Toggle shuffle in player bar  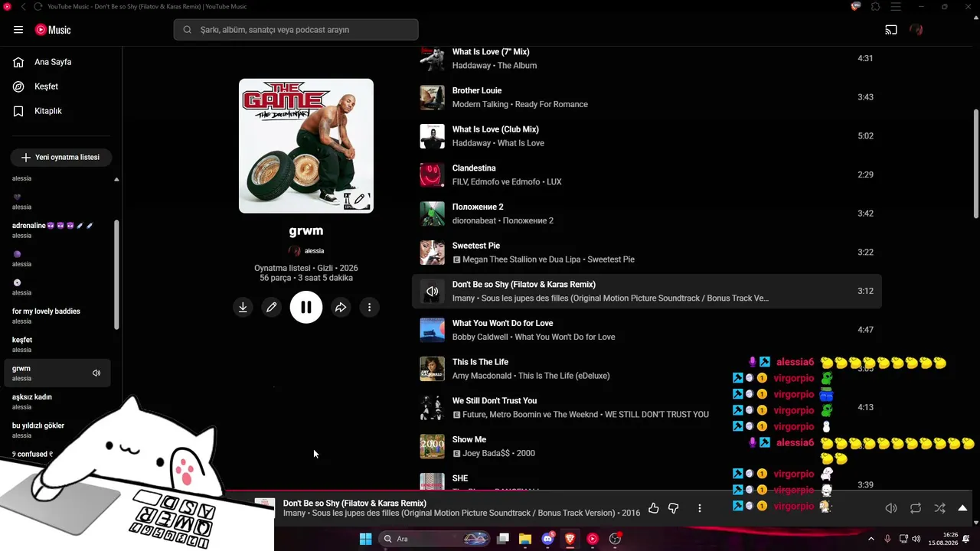939,508
